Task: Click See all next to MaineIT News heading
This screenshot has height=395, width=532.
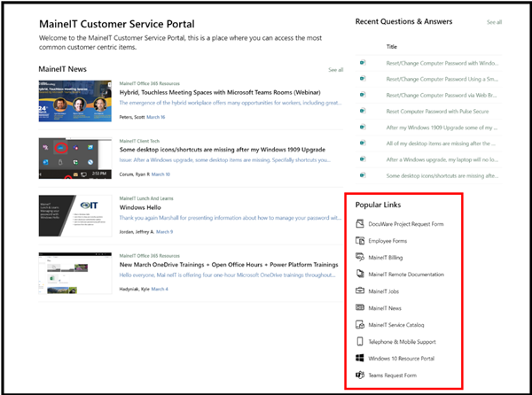Action: click(x=335, y=70)
